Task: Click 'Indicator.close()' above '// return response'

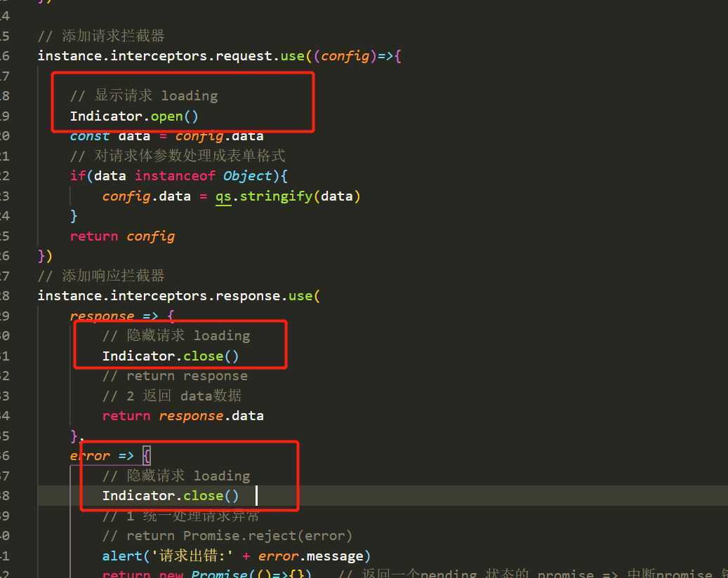Action: click(x=171, y=356)
